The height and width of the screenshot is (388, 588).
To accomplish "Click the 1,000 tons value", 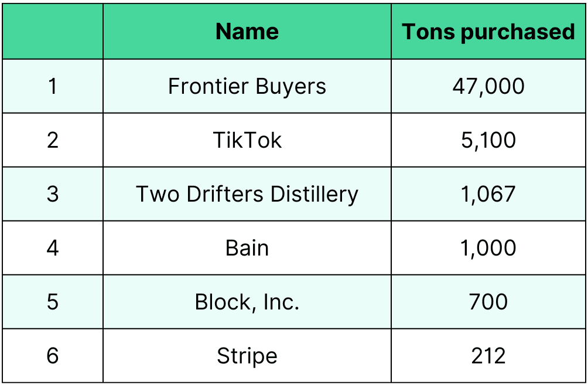I will click(488, 248).
